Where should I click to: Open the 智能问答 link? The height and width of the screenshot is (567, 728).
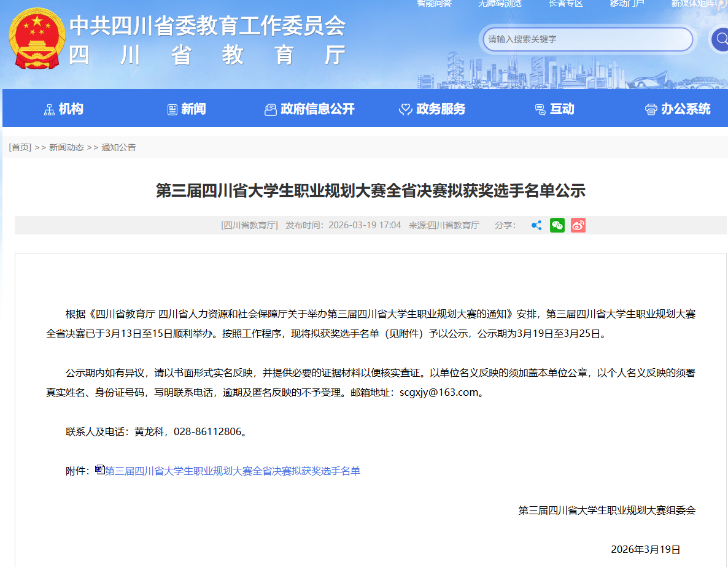click(434, 4)
